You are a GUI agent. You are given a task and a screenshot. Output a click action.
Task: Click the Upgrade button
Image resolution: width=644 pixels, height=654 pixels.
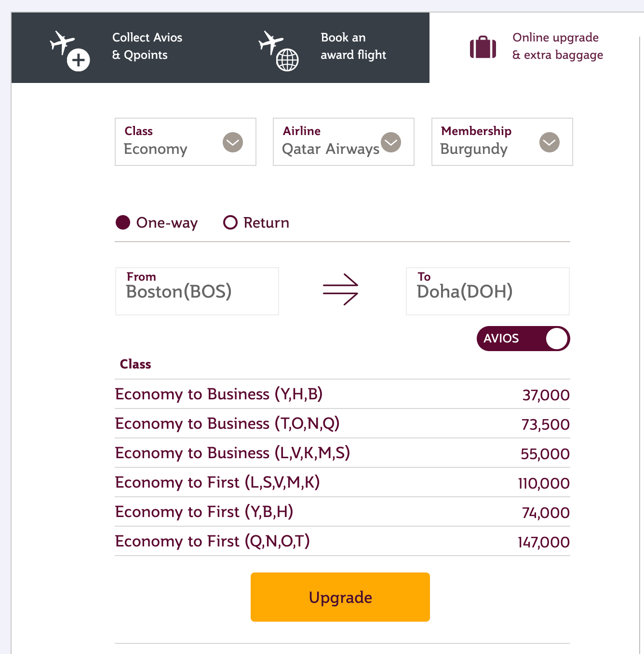[340, 597]
